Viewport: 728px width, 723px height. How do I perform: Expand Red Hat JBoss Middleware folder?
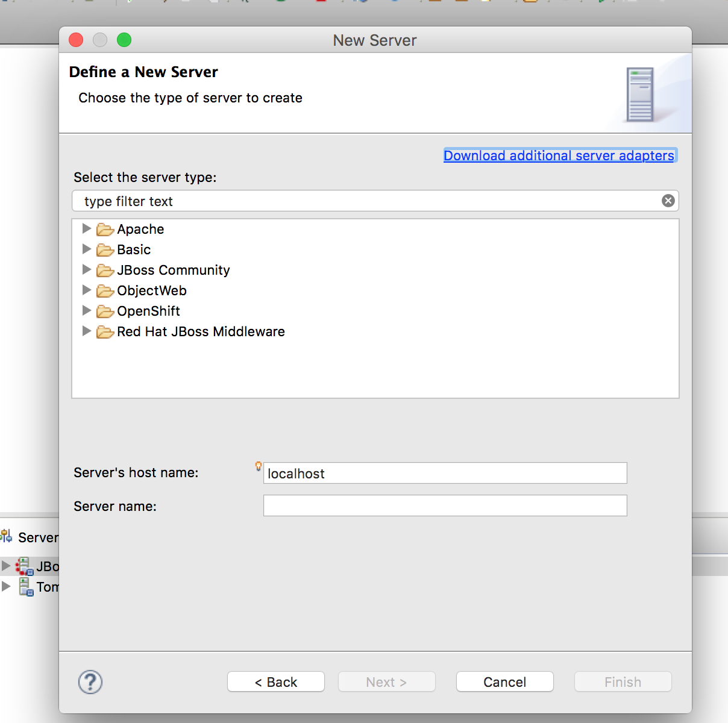tap(87, 331)
